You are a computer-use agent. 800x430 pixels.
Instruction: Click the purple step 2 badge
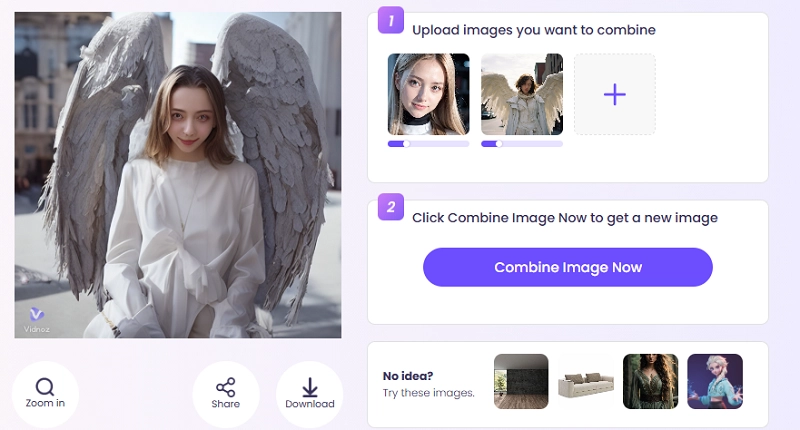[391, 208]
